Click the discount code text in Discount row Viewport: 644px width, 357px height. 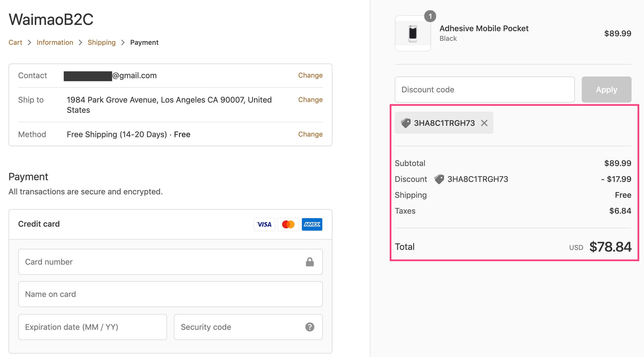click(x=477, y=179)
